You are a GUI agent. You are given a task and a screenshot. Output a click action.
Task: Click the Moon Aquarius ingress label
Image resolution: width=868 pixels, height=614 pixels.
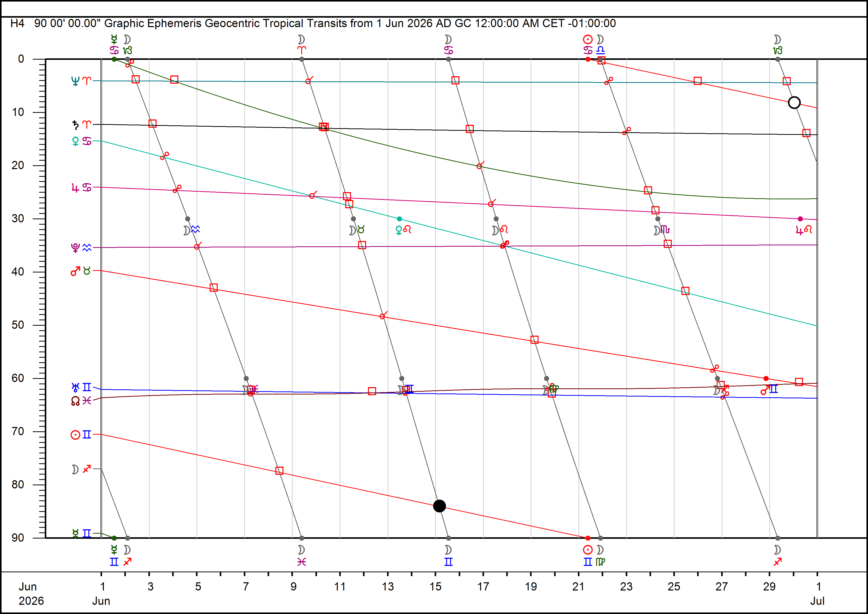click(192, 230)
